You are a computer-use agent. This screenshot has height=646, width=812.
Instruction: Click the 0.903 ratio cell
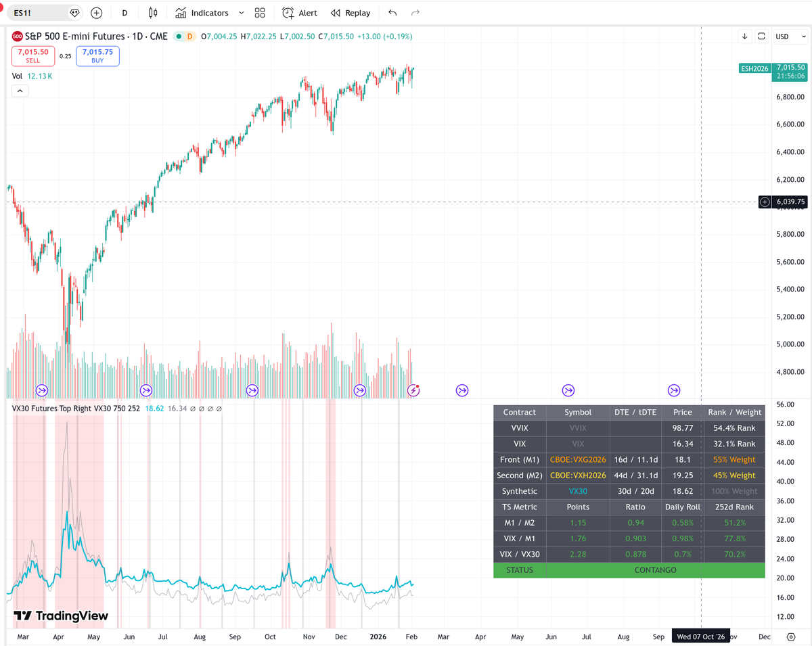(635, 538)
